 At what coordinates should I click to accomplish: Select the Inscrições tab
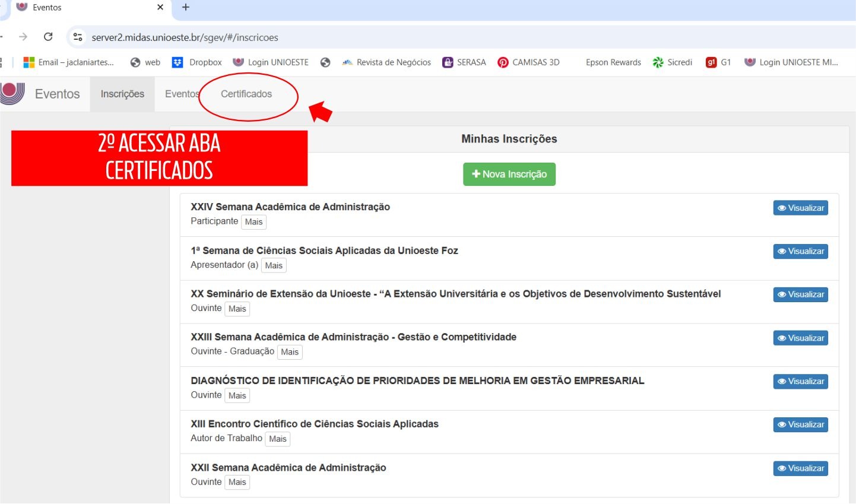coord(122,94)
